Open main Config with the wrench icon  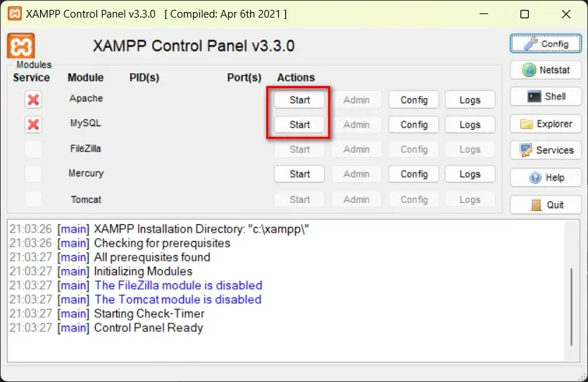tap(545, 43)
